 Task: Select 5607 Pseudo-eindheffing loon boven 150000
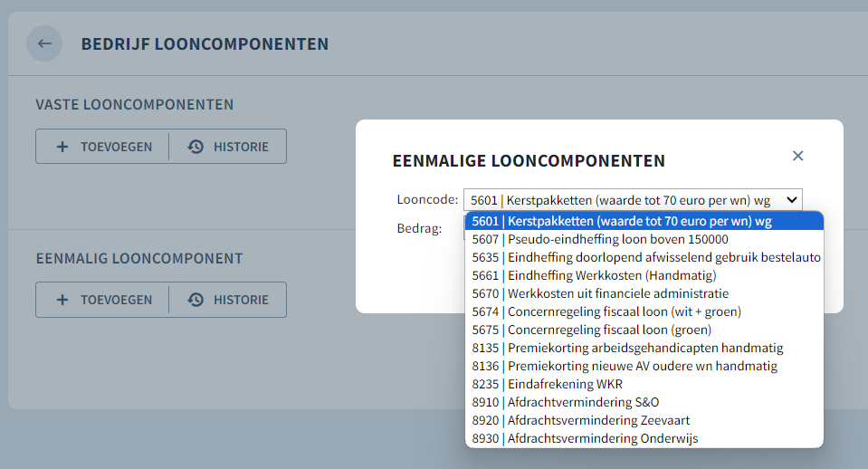644,239
